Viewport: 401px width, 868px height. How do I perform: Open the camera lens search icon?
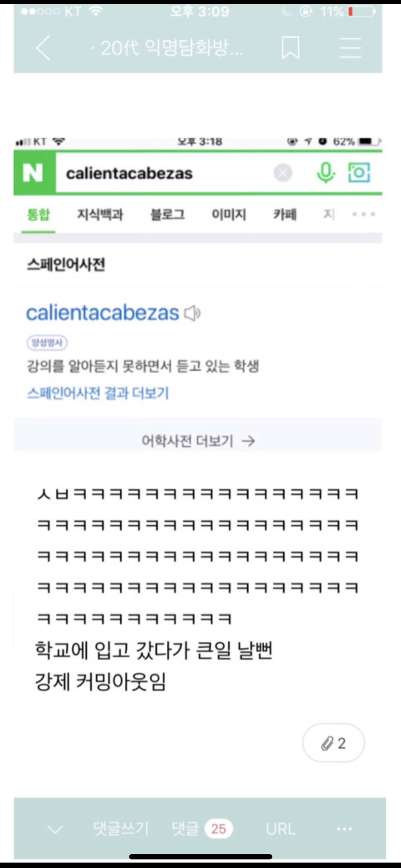pos(359,172)
